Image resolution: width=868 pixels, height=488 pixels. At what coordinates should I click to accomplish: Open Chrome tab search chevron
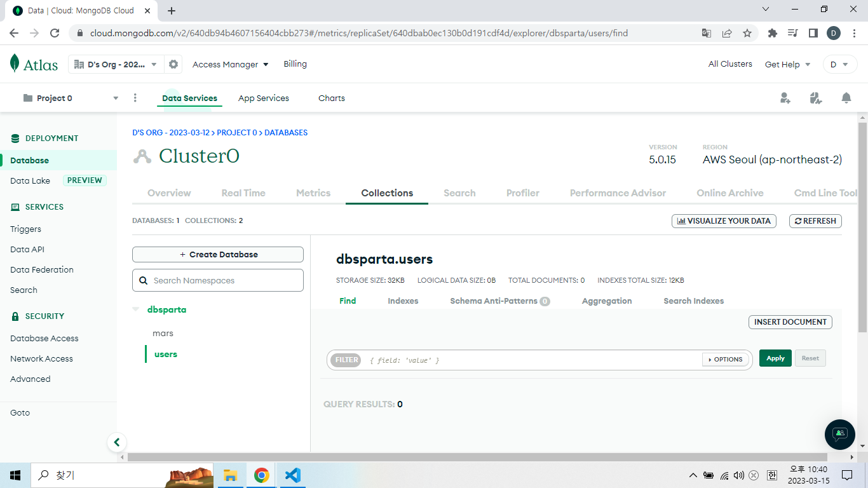point(766,9)
